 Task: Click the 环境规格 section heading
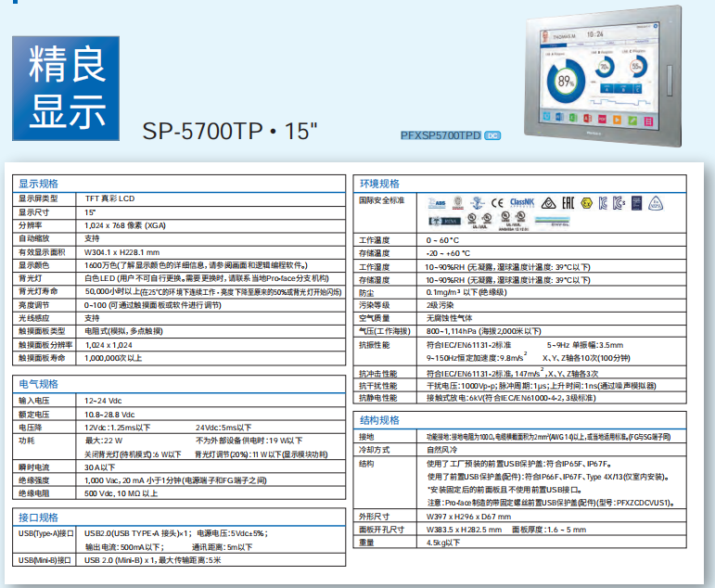379,184
